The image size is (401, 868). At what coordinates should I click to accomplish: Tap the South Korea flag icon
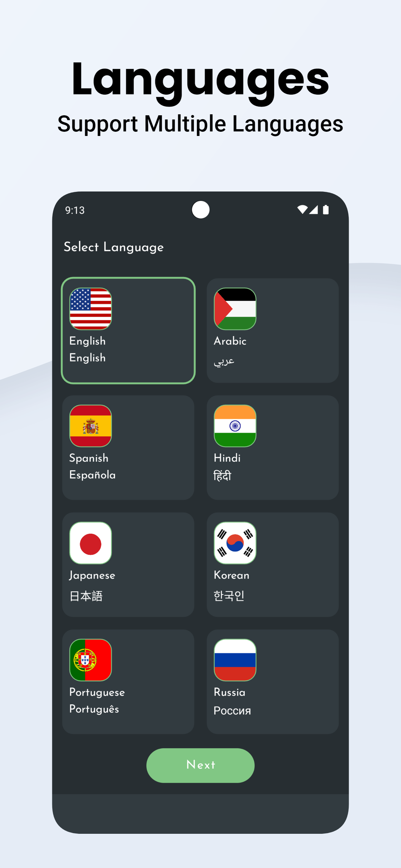(x=235, y=543)
